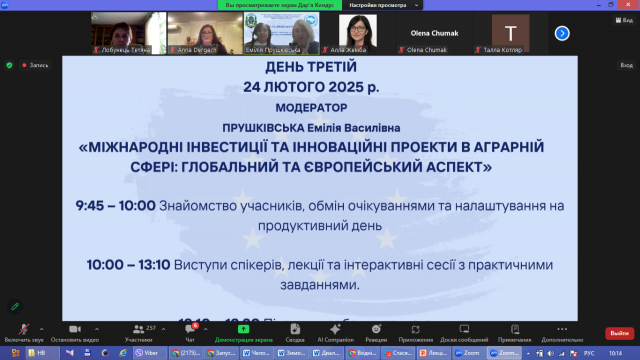This screenshot has height=360, width=640.
Task: Select Лобунець Тетяна video thumbnail
Action: click(128, 33)
